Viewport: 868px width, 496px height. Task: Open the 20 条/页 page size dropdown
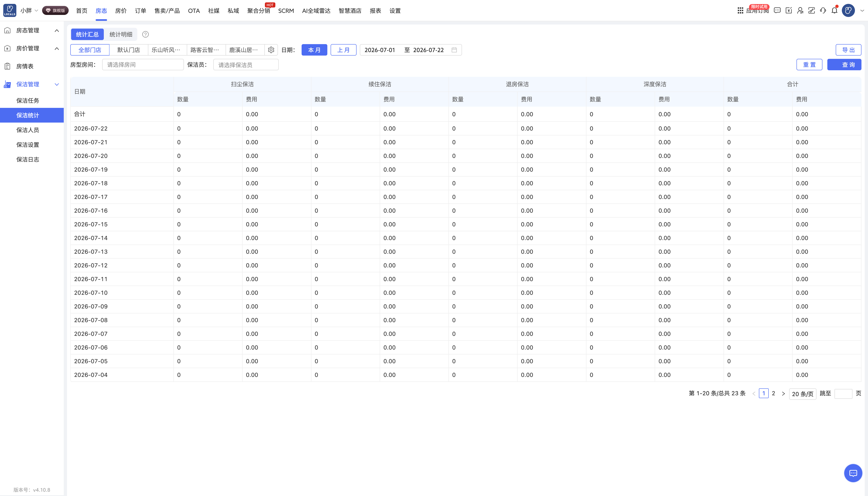tap(802, 394)
